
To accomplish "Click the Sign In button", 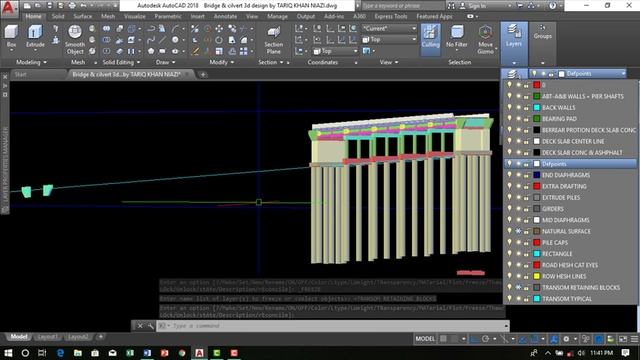I will 473,6.
